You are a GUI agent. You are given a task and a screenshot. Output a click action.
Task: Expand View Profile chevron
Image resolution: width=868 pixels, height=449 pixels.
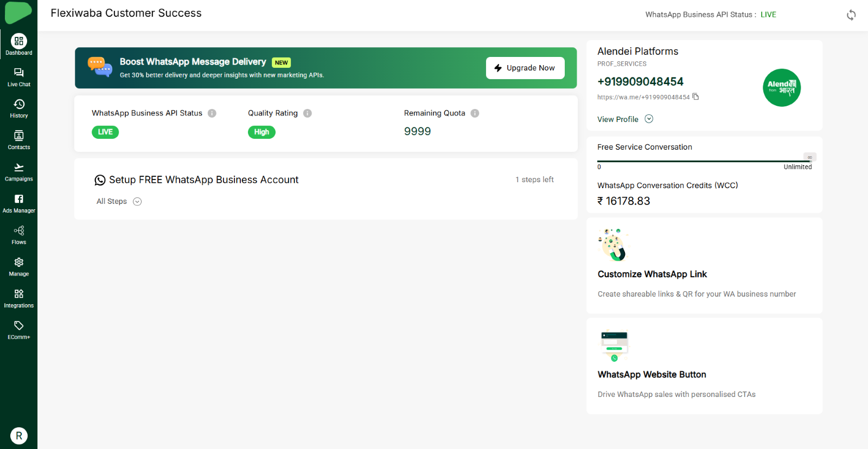pyautogui.click(x=649, y=119)
